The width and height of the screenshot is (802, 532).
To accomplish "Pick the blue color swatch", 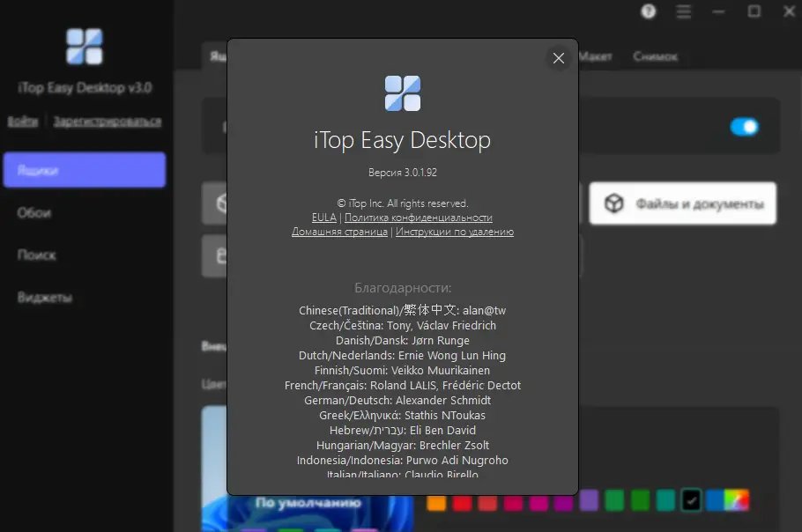I will click(x=715, y=501).
